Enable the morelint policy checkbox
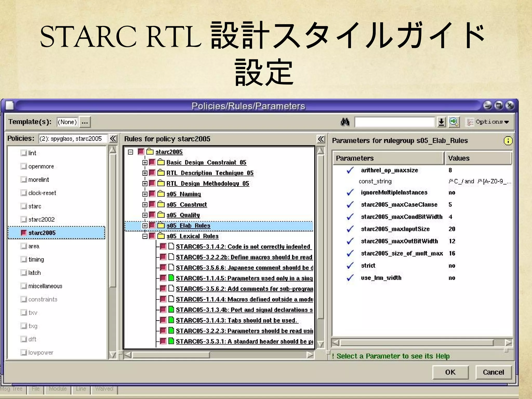Viewport: 532px width, 399px height. (x=24, y=179)
